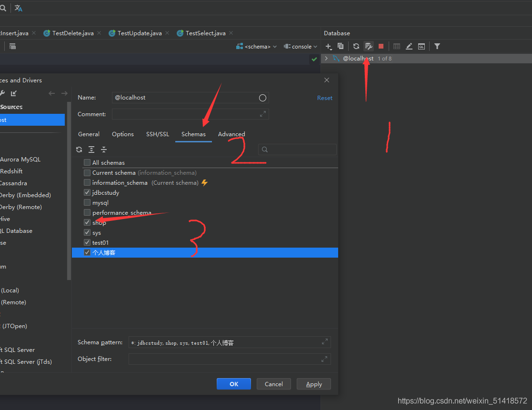Click the red stop/disconnect icon
The width and height of the screenshot is (532, 410).
(381, 46)
